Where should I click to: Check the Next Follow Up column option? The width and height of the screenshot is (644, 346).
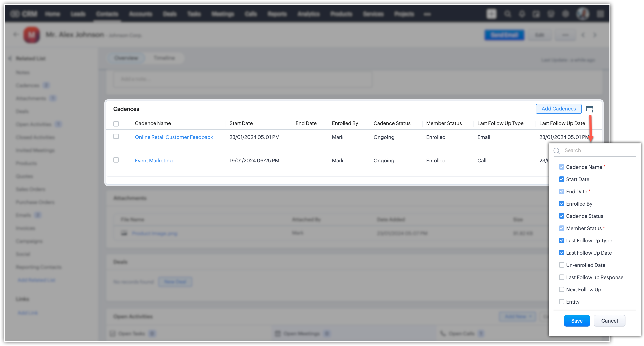(561, 289)
